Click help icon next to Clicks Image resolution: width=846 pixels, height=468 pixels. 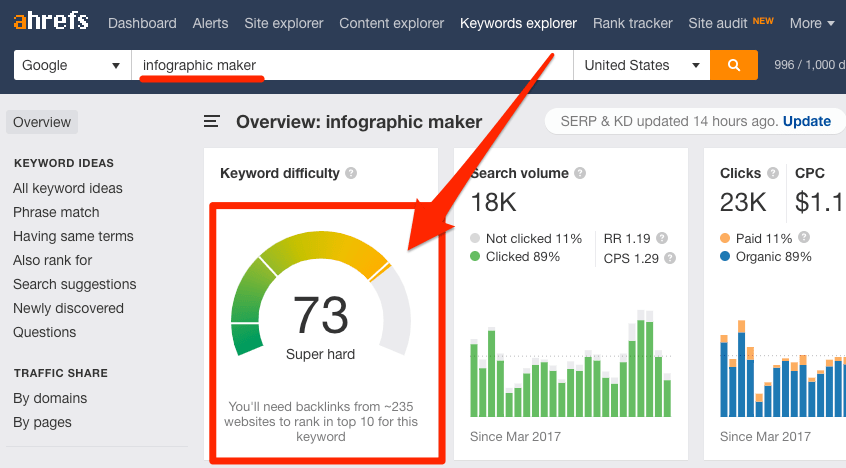(773, 173)
